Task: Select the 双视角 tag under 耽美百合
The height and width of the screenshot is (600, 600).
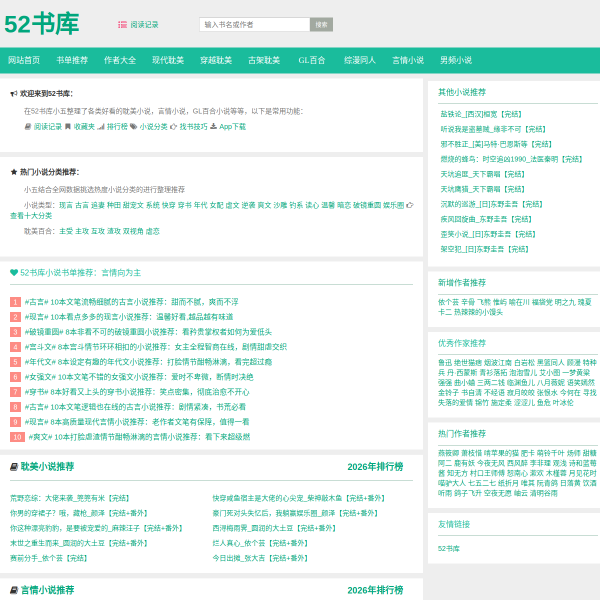Action: [133, 231]
